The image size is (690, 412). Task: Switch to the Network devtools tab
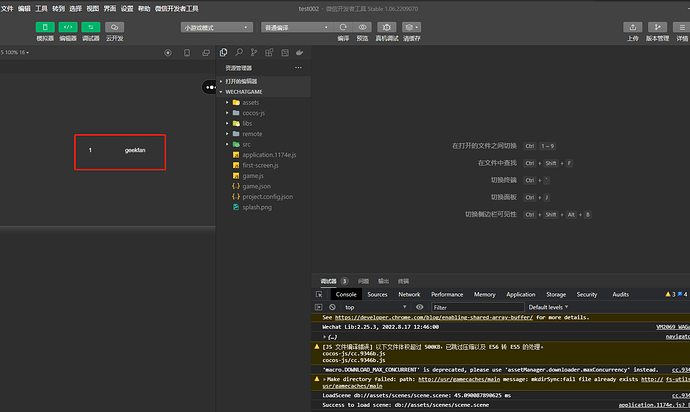pos(409,294)
